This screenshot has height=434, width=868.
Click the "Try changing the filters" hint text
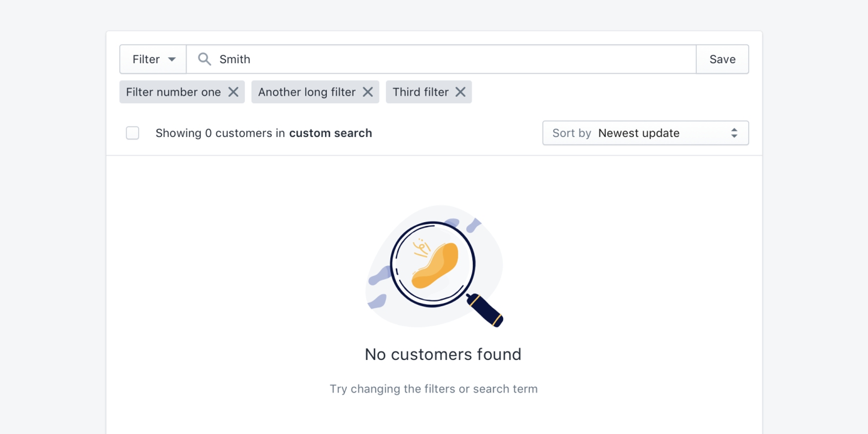[433, 389]
